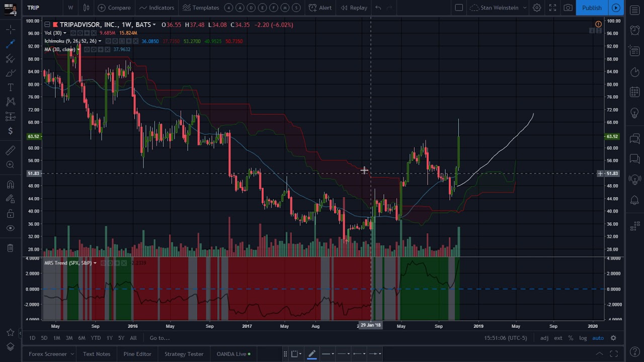The image size is (644, 362).
Task: Open the Strategy Tester tab
Action: 184,354
